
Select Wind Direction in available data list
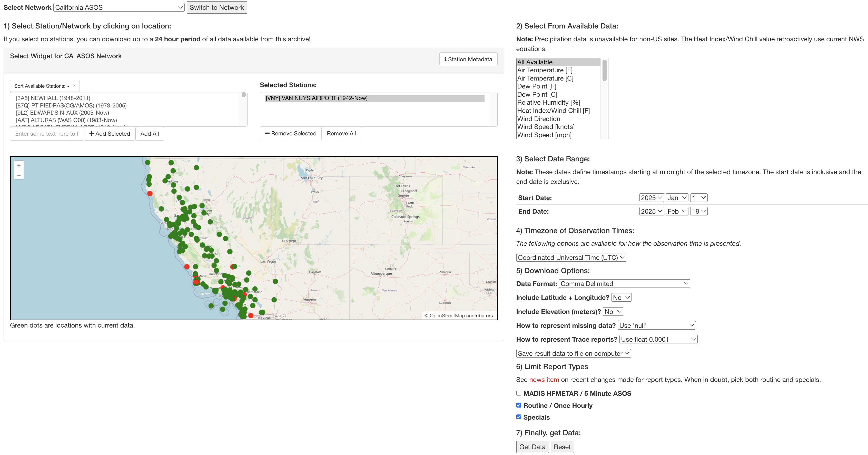point(538,119)
